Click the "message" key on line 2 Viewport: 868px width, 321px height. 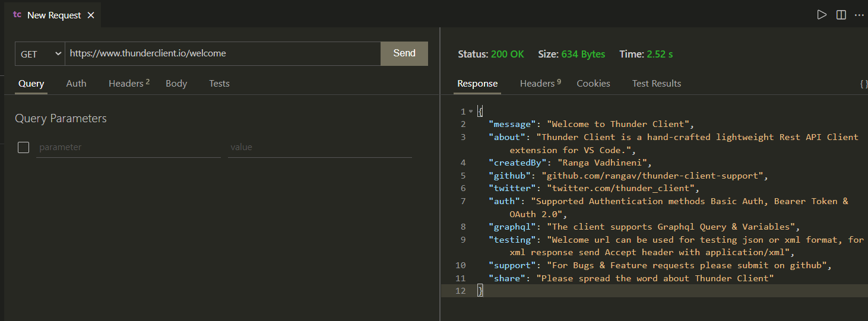(512, 125)
